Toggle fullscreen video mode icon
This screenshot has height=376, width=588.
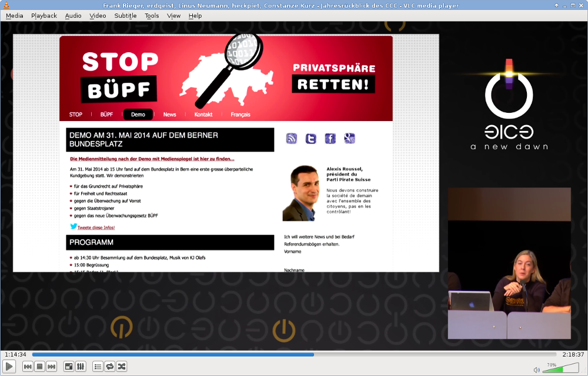coord(69,366)
